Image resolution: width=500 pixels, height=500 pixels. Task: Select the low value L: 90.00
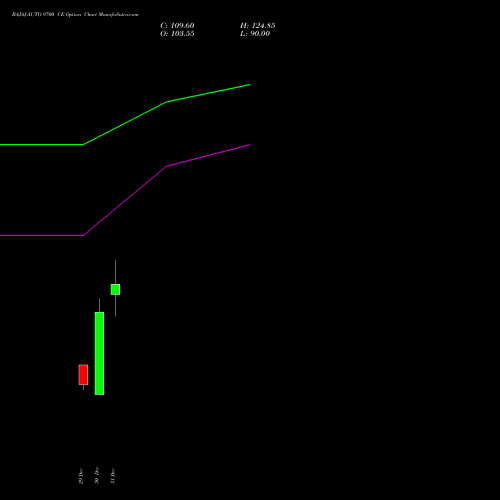point(255,34)
